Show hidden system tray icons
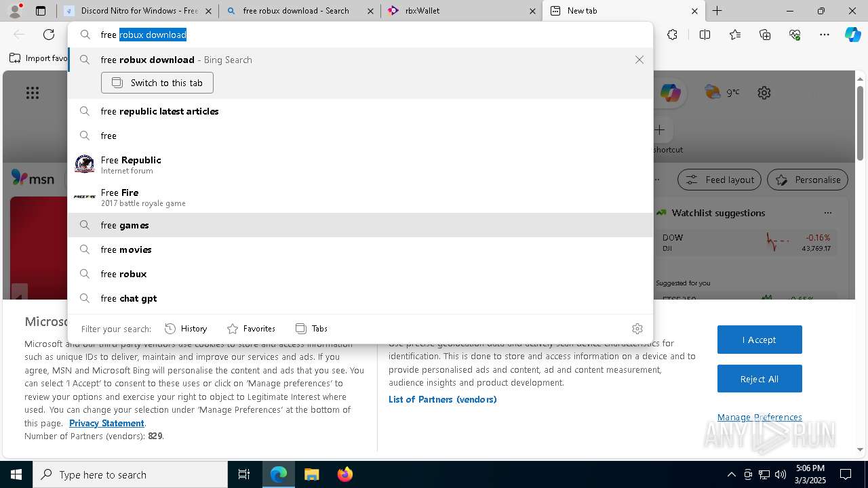 pyautogui.click(x=731, y=474)
